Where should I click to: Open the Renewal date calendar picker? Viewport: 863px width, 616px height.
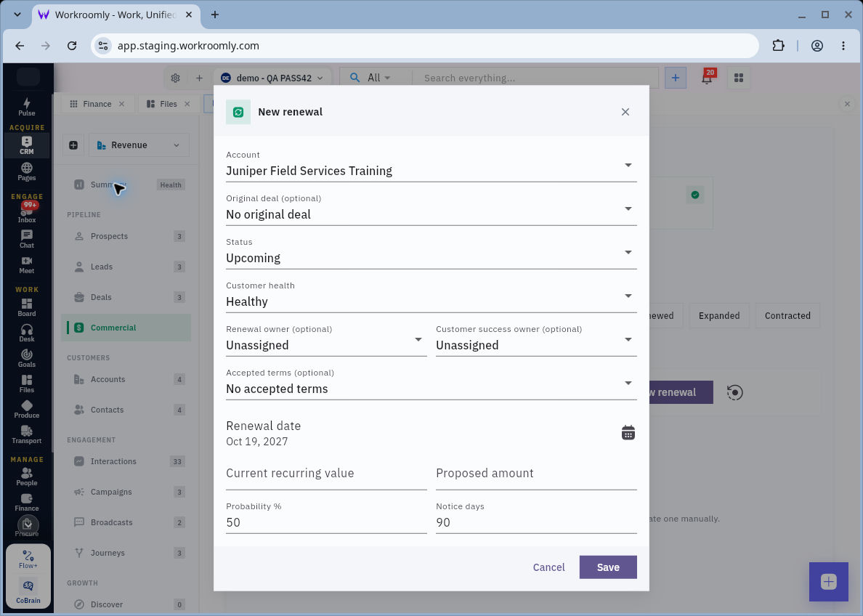click(x=628, y=433)
